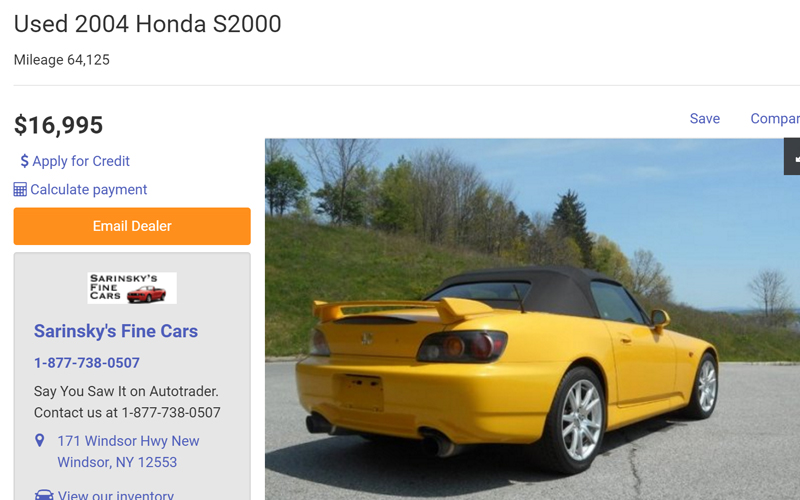Call the blue 1-877-738-0507 phone link

click(x=87, y=363)
